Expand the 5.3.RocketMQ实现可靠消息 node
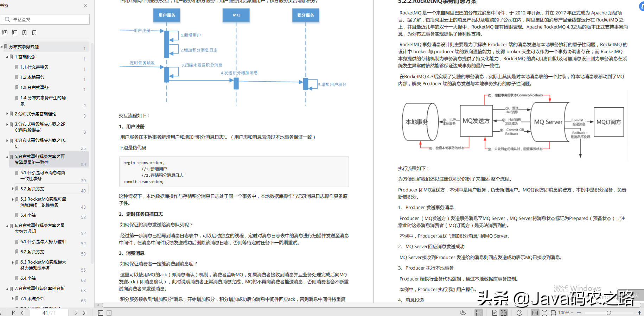Image resolution: width=644 pixels, height=316 pixels. [13, 199]
